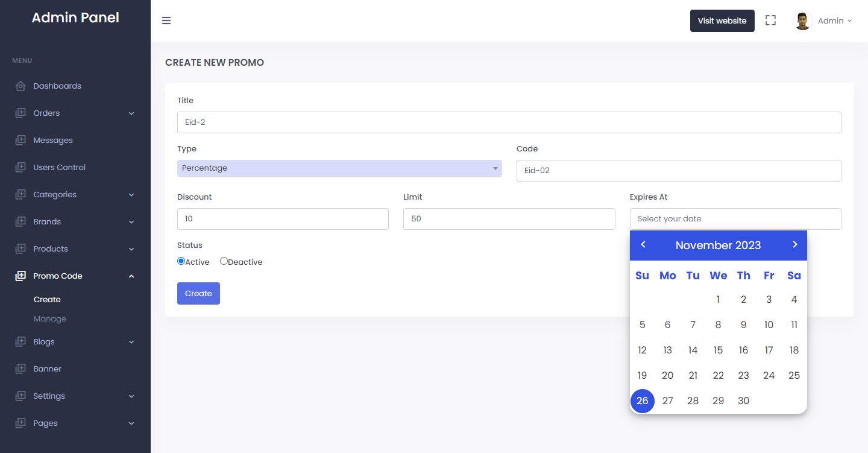Expand the Products menu chevron

click(131, 249)
